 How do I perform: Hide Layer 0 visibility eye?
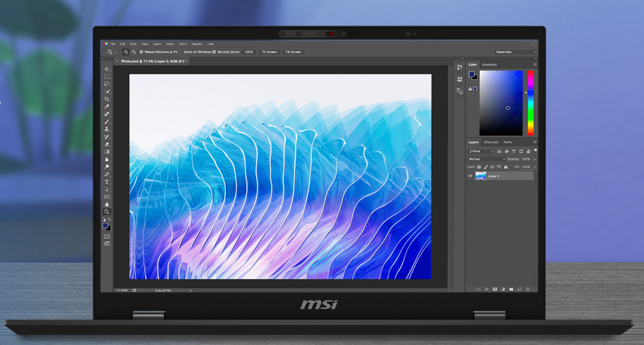tap(471, 176)
